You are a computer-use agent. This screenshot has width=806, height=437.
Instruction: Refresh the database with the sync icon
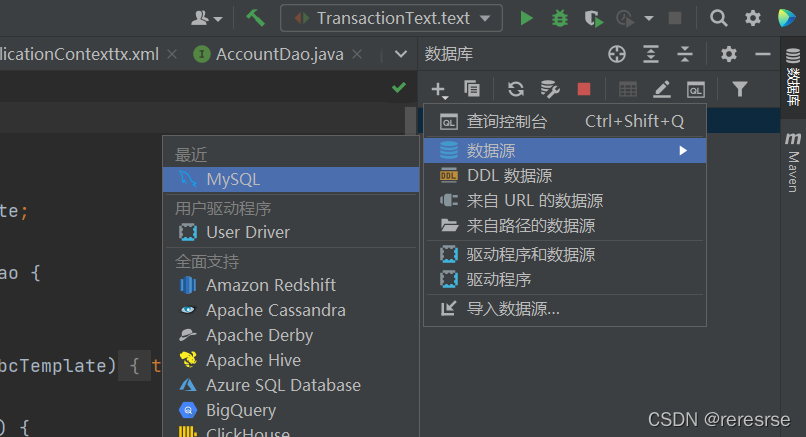[x=516, y=89]
